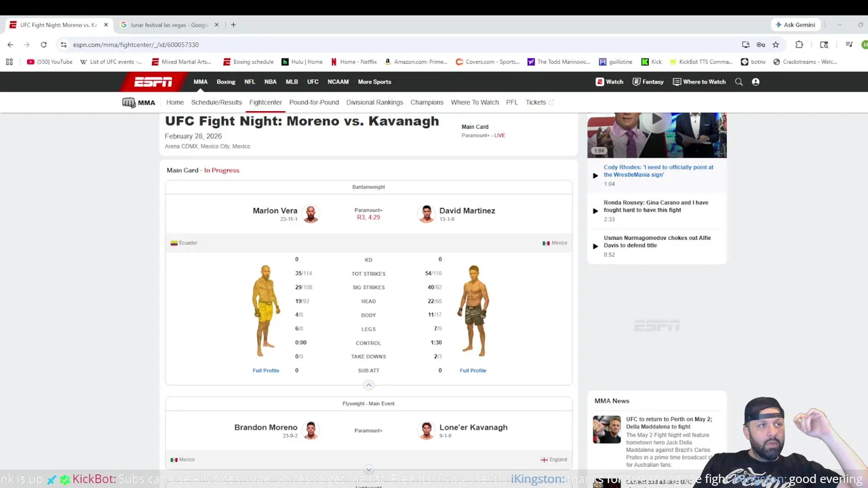Expand the Moreno vs Kavanagh fight details

click(368, 469)
